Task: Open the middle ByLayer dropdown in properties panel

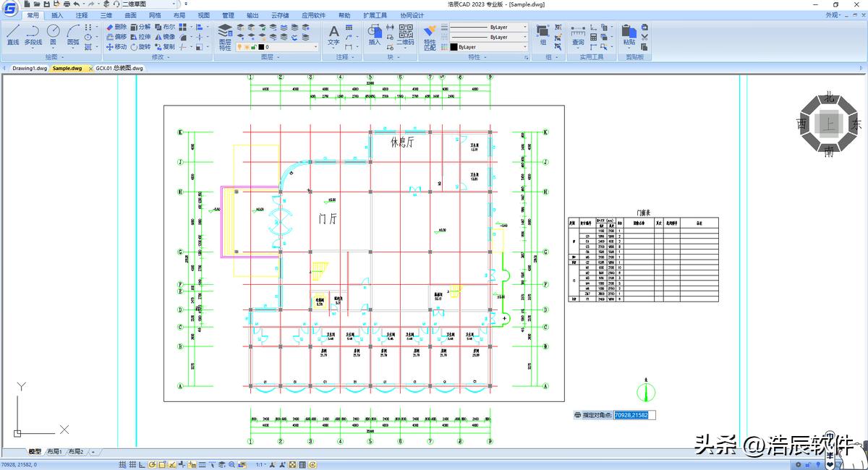Action: click(489, 37)
